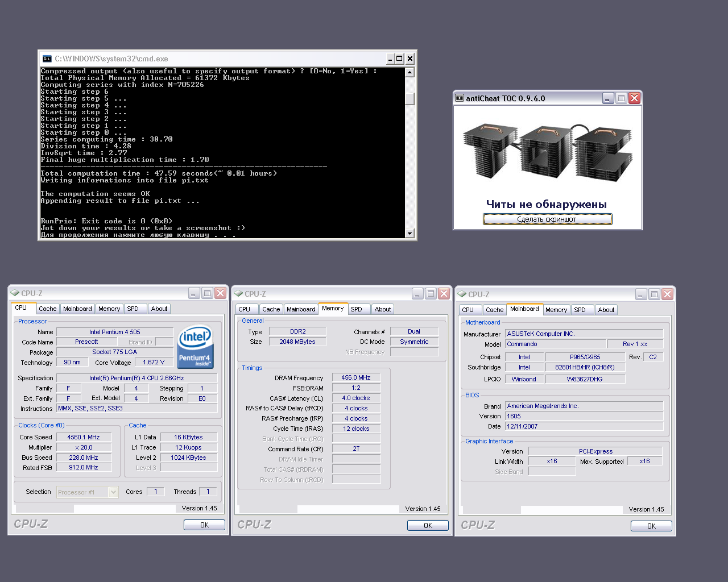Screen dimensions: 728x582
Task: Switch to Cache tab in the window showing DRAM Frequency
Action: tap(271, 309)
